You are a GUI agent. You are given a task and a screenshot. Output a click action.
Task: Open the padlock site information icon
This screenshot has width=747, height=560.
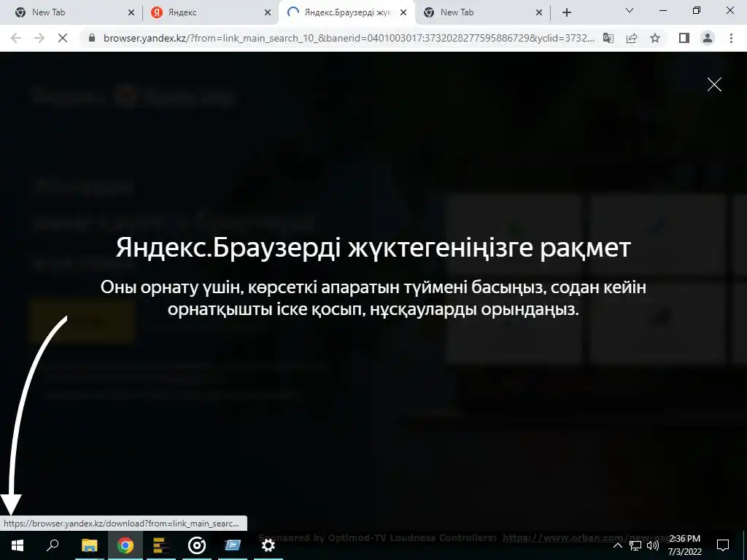pyautogui.click(x=93, y=38)
